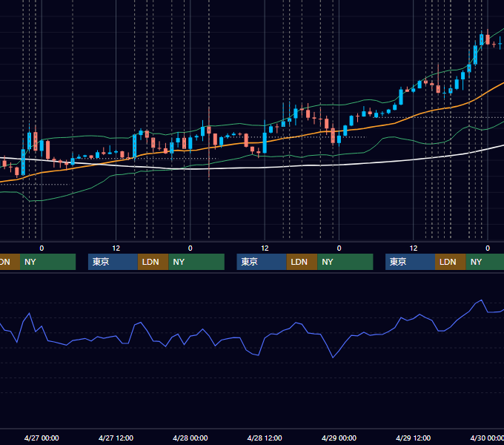The width and height of the screenshot is (504, 445).
Task: Click the large blue candle at 4/28 12:00
Action: (265, 142)
